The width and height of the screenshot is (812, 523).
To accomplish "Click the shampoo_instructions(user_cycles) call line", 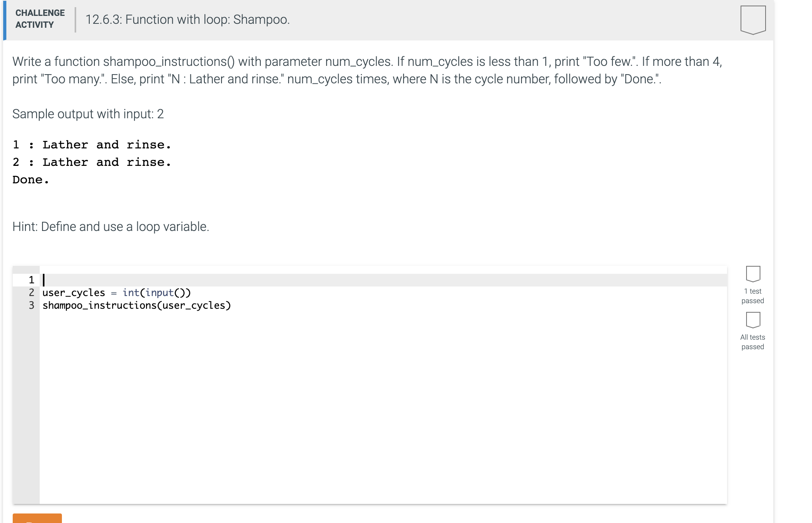I will [x=137, y=306].
